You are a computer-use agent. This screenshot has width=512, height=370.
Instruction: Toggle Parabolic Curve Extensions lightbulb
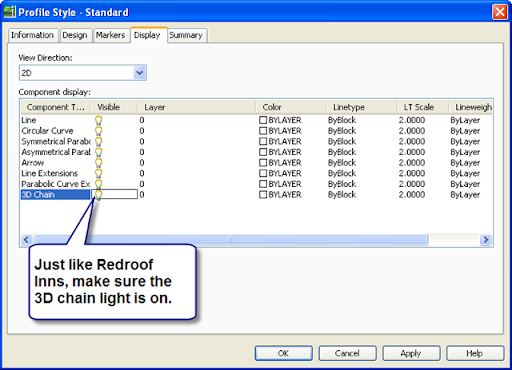coord(98,184)
